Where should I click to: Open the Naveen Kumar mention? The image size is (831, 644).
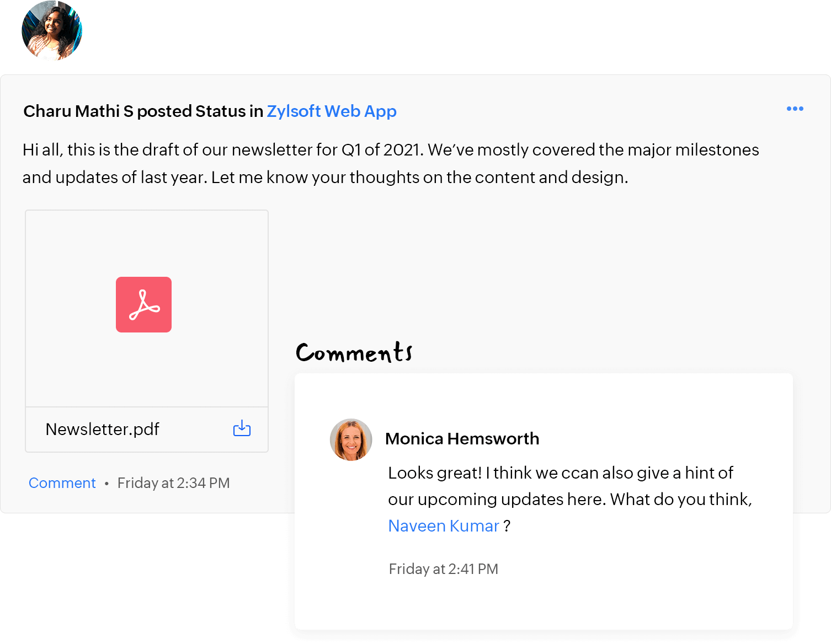point(444,526)
